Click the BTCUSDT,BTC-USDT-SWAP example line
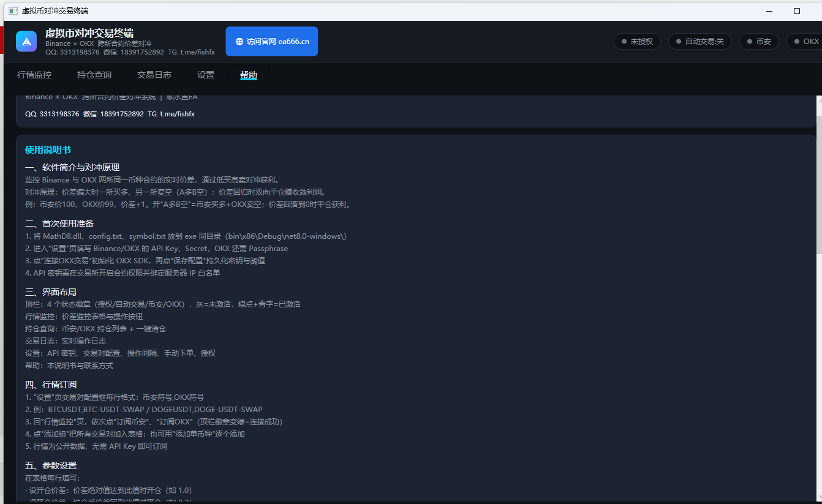The width and height of the screenshot is (822, 504). click(x=143, y=409)
